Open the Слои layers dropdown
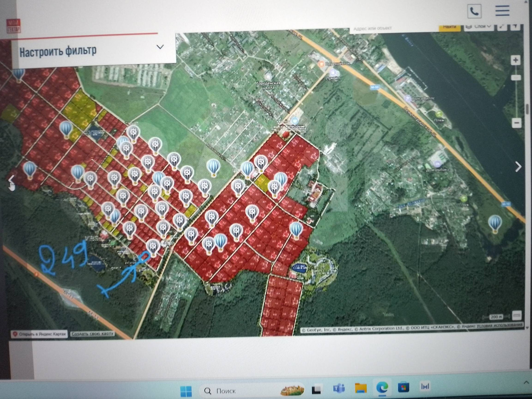 point(479,27)
